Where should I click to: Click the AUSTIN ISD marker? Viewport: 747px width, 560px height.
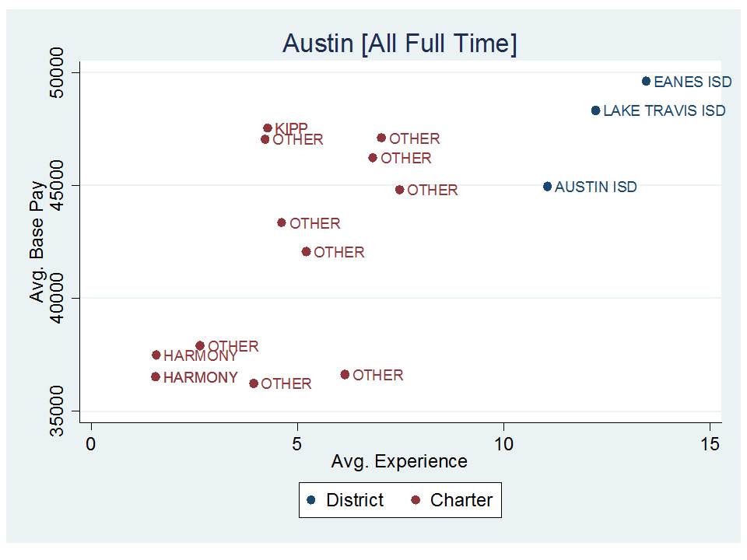pos(547,187)
